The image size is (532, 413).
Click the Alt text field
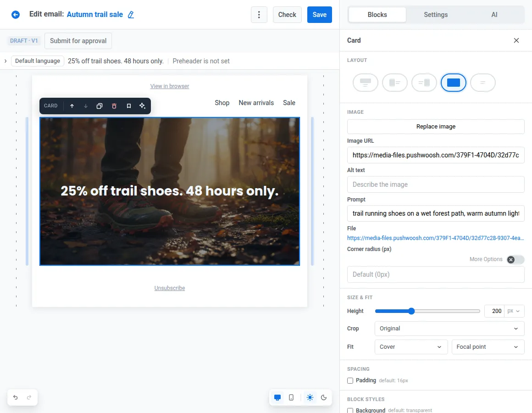[436, 184]
